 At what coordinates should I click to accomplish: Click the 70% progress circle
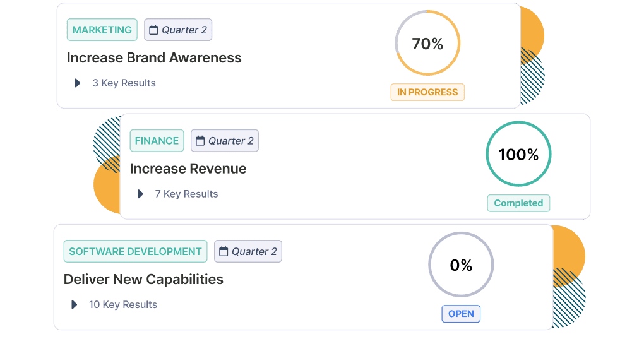427,44
